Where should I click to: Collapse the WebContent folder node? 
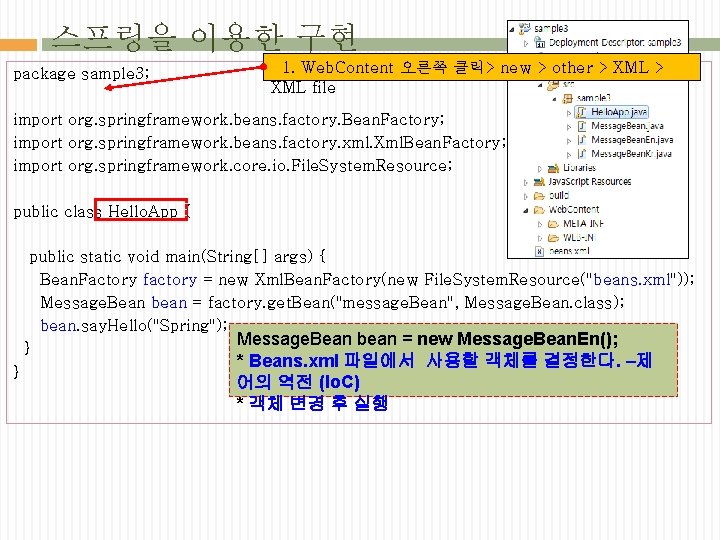point(526,211)
